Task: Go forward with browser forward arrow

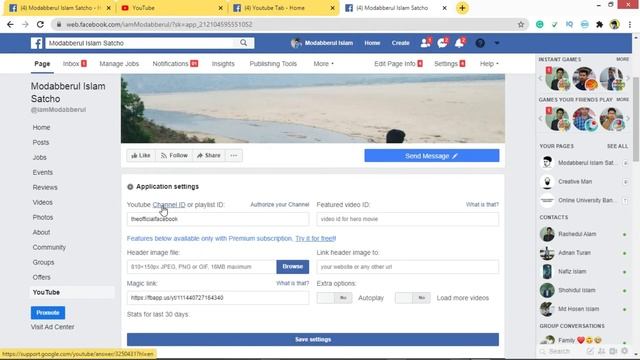Action: click(25, 24)
